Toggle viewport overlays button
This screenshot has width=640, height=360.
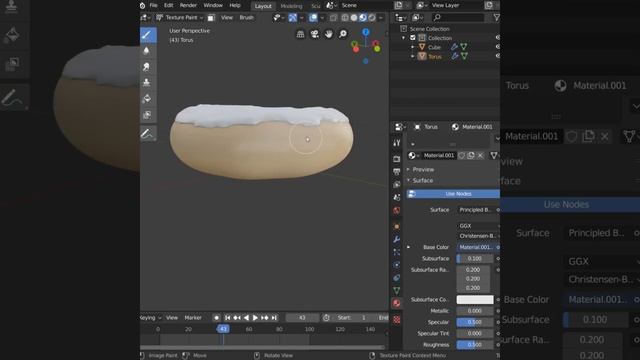pos(313,18)
